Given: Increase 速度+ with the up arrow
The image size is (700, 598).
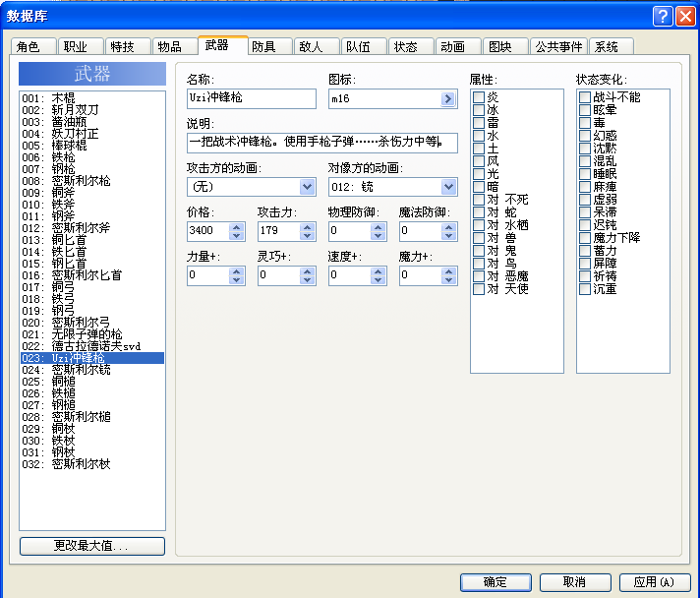Looking at the screenshot, I should coord(379,271).
